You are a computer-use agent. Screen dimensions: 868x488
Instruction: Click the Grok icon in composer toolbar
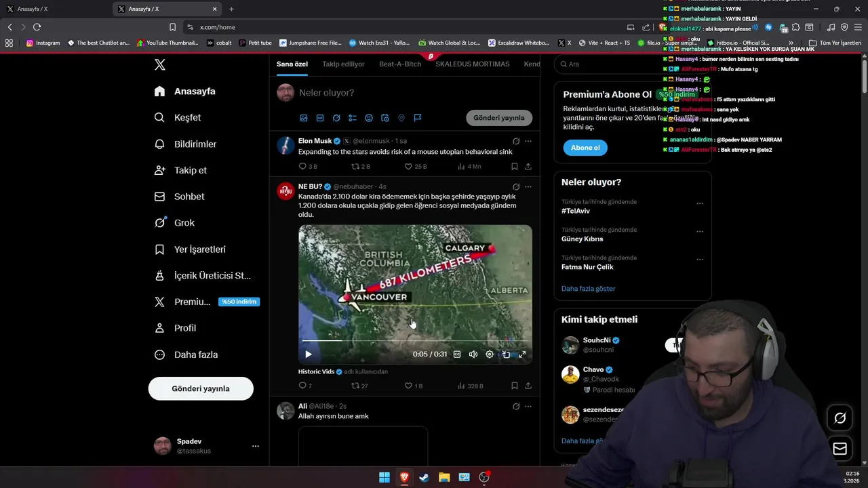(336, 118)
